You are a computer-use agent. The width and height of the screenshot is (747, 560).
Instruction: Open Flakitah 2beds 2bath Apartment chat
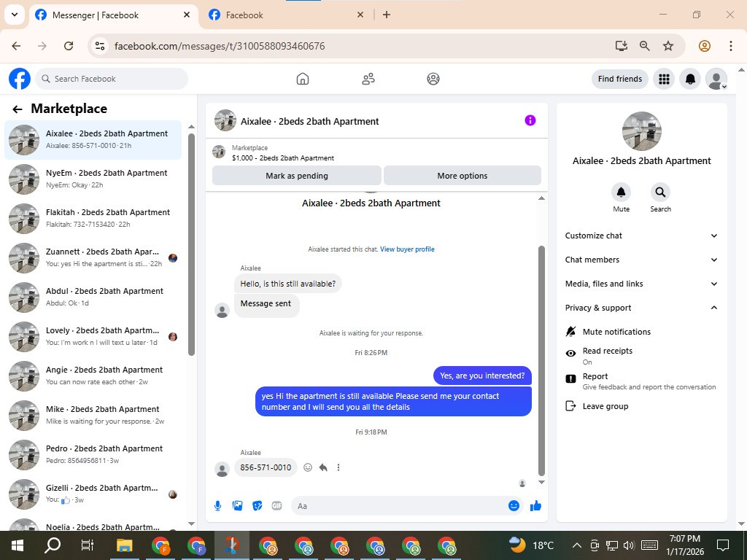(x=93, y=219)
